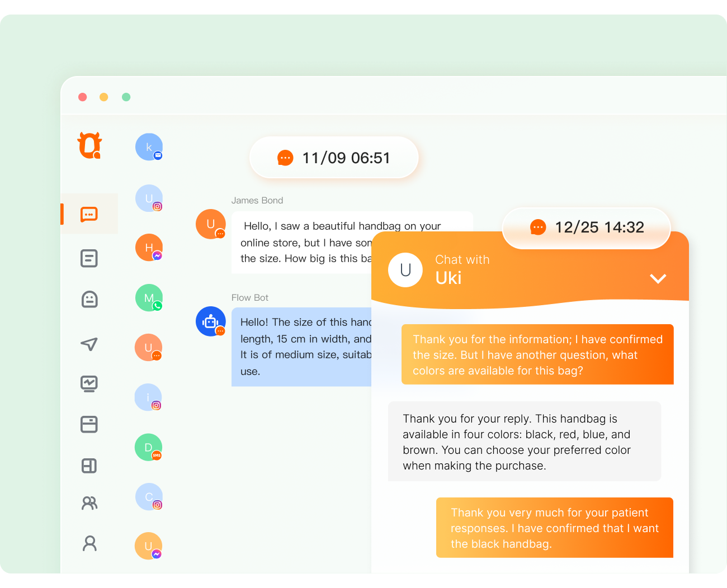Select contact C with Instagram badge
The height and width of the screenshot is (588, 727).
pyautogui.click(x=149, y=497)
